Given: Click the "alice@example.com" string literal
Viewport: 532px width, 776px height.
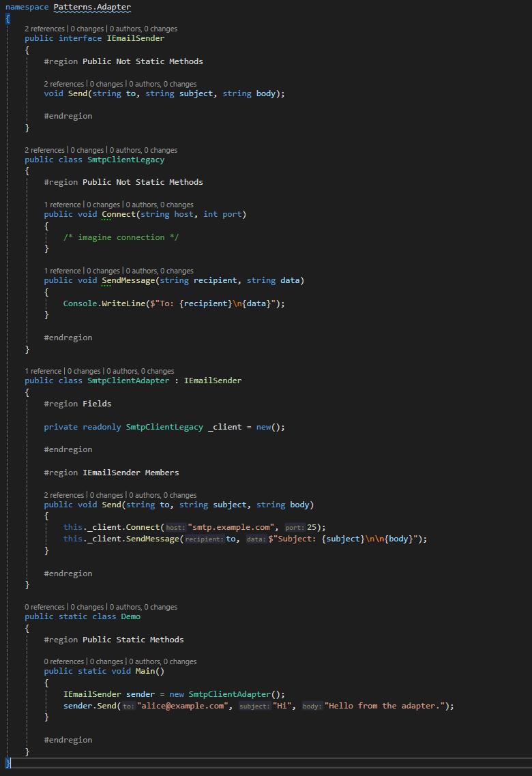Looking at the screenshot, I should [183, 706].
